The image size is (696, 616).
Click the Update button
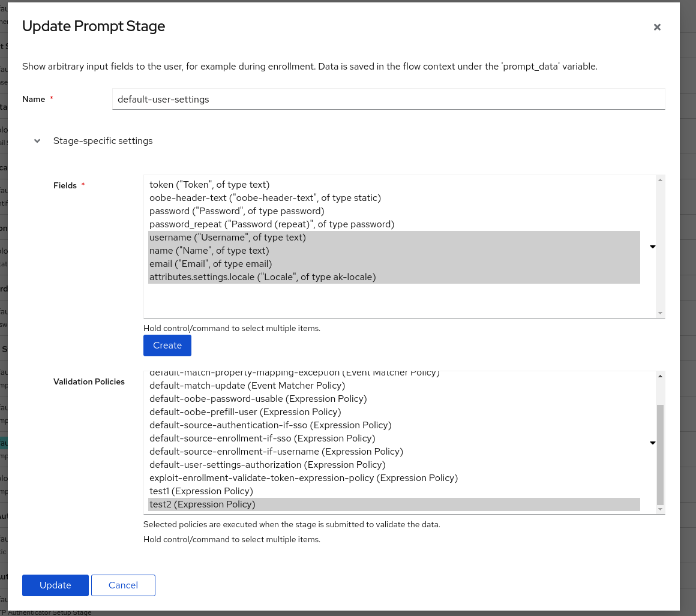[55, 585]
